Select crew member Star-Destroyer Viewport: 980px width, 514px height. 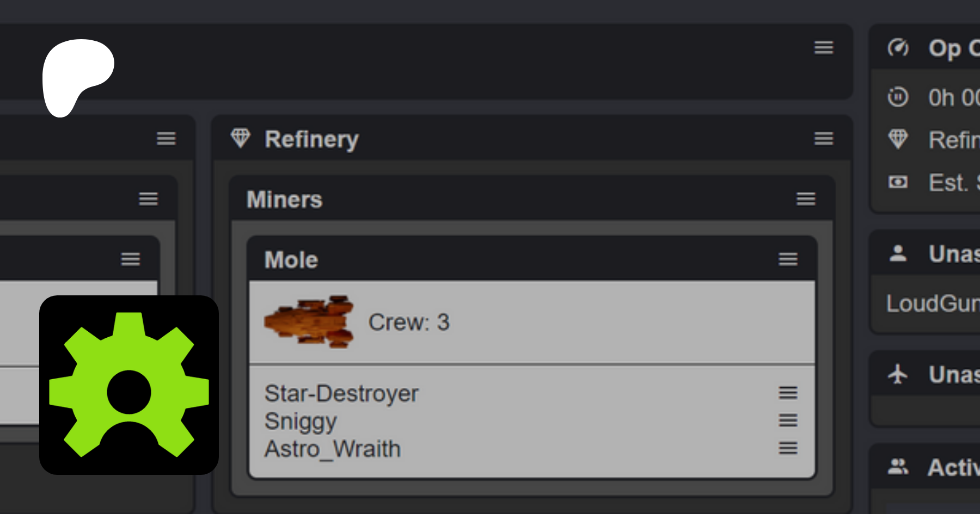[x=341, y=393]
